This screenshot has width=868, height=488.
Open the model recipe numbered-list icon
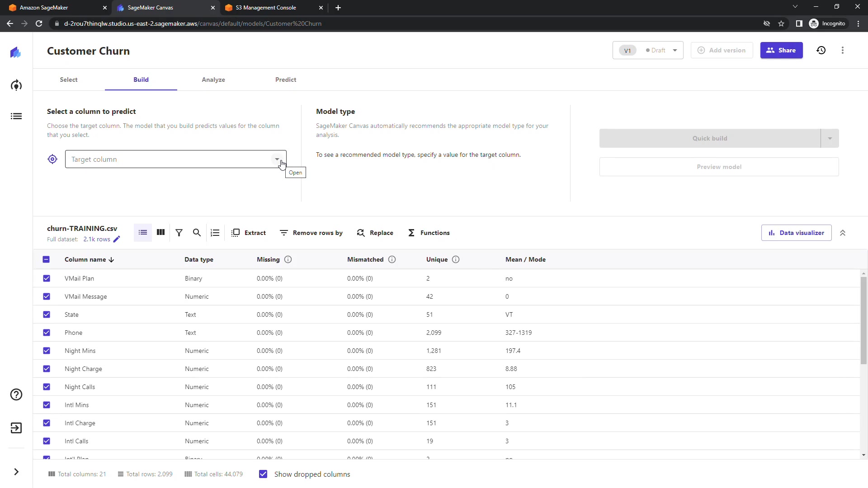(215, 233)
